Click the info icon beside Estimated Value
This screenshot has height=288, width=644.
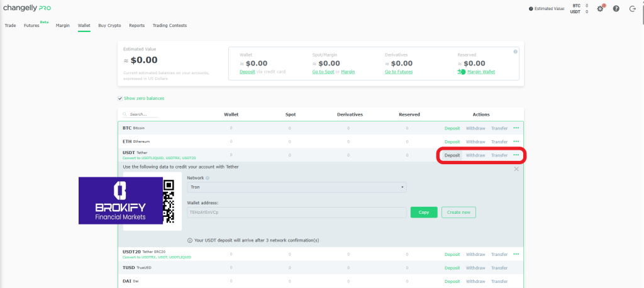[531, 9]
